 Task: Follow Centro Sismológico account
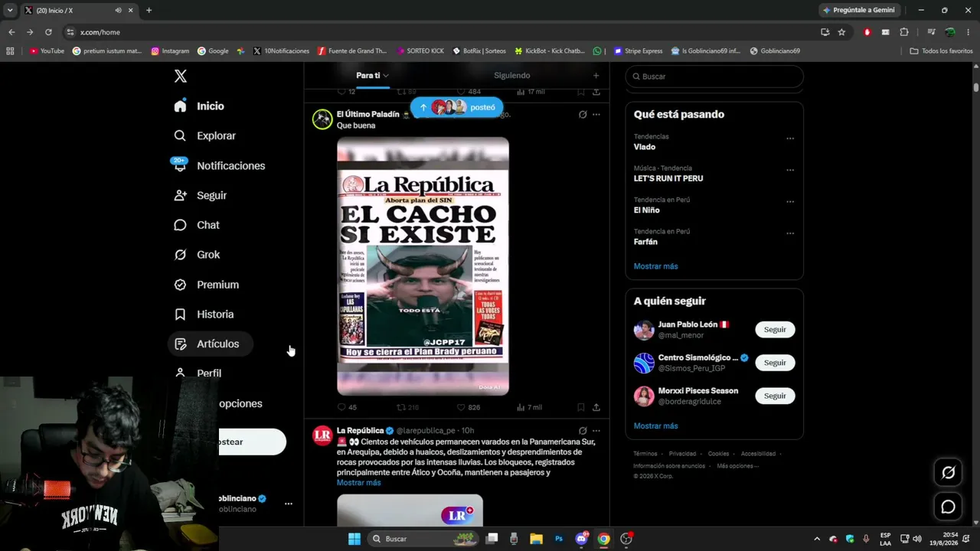(x=775, y=363)
